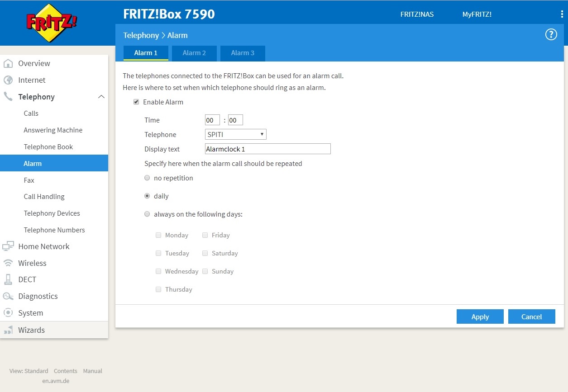The width and height of the screenshot is (568, 392).
Task: Collapse the Telephony menu chevron
Action: (101, 97)
